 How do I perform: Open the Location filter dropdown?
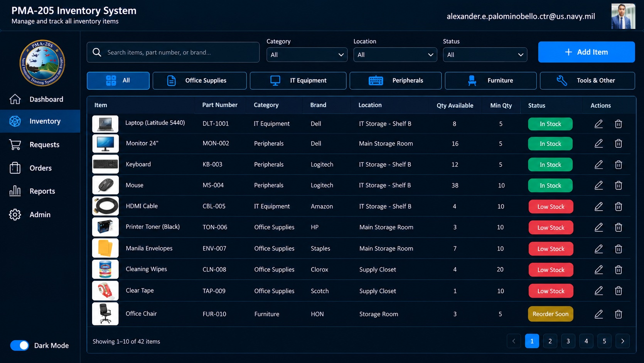click(395, 55)
